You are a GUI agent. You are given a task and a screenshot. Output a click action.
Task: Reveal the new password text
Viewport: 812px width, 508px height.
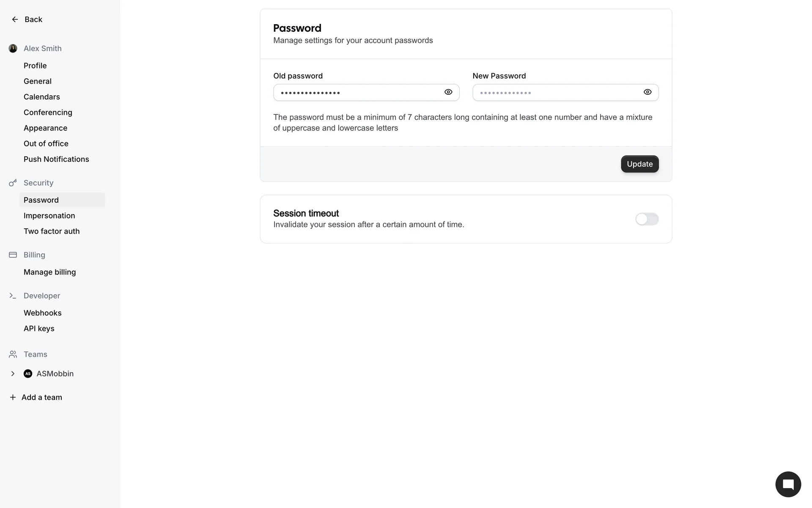pos(647,92)
